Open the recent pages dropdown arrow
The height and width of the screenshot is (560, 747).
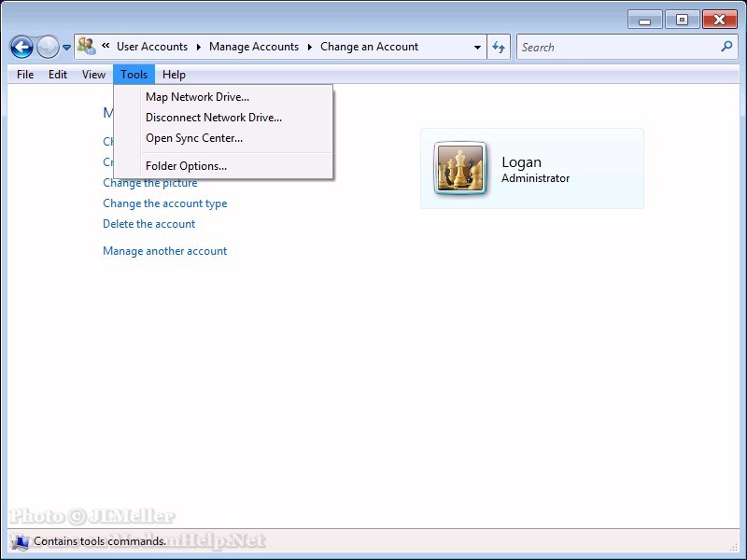click(x=66, y=48)
